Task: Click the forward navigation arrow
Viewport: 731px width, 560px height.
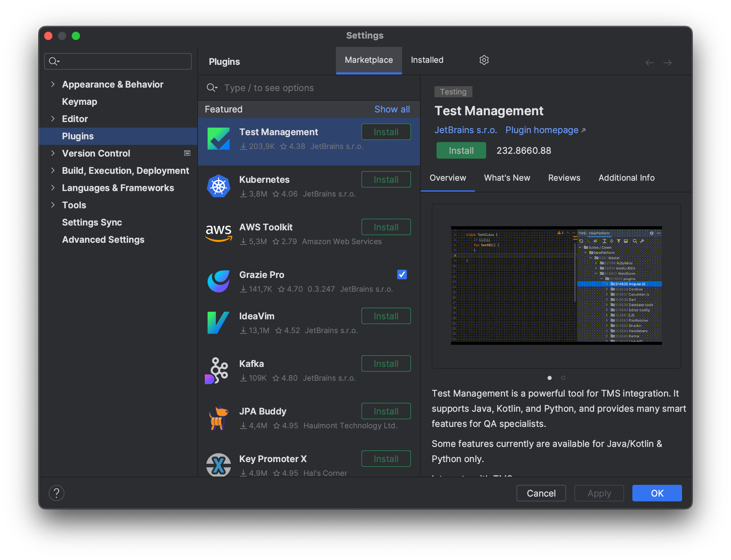Action: [x=668, y=63]
